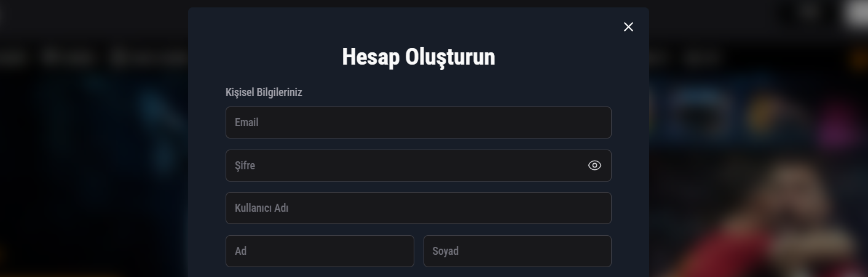The image size is (868, 277).
Task: Click blurred header icon left of white button
Action: point(811,11)
